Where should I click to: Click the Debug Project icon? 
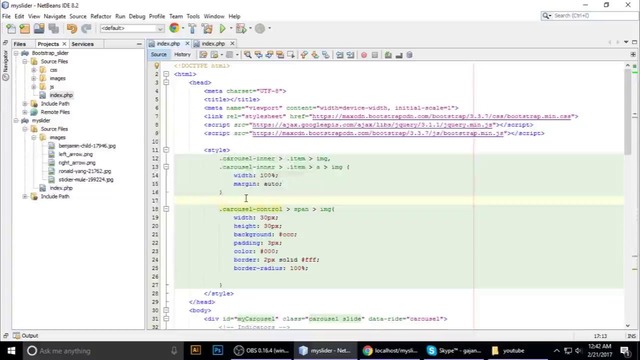tap(241, 29)
